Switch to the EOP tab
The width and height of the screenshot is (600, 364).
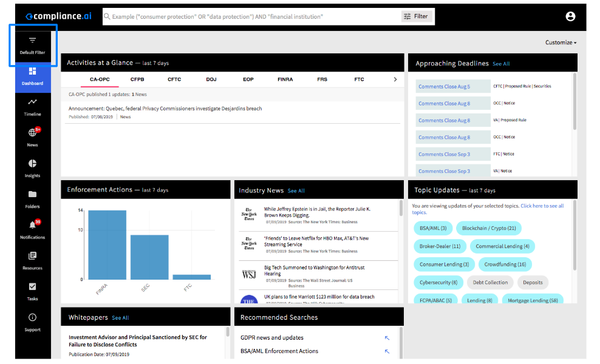click(x=248, y=79)
